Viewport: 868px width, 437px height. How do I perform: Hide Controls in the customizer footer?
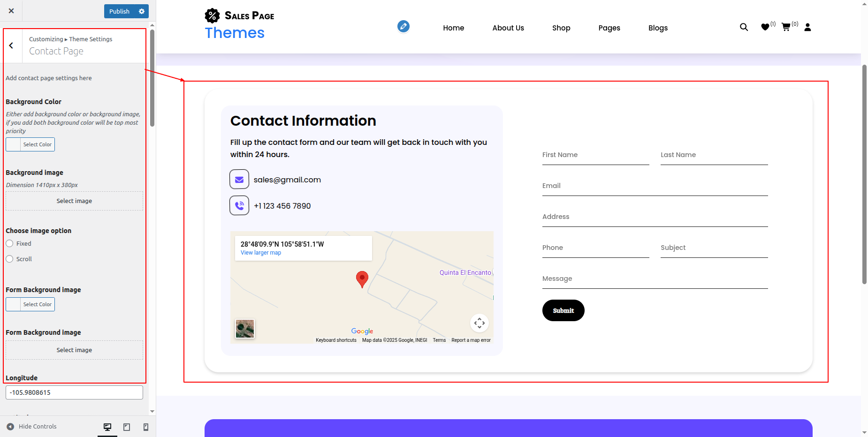pyautogui.click(x=32, y=427)
